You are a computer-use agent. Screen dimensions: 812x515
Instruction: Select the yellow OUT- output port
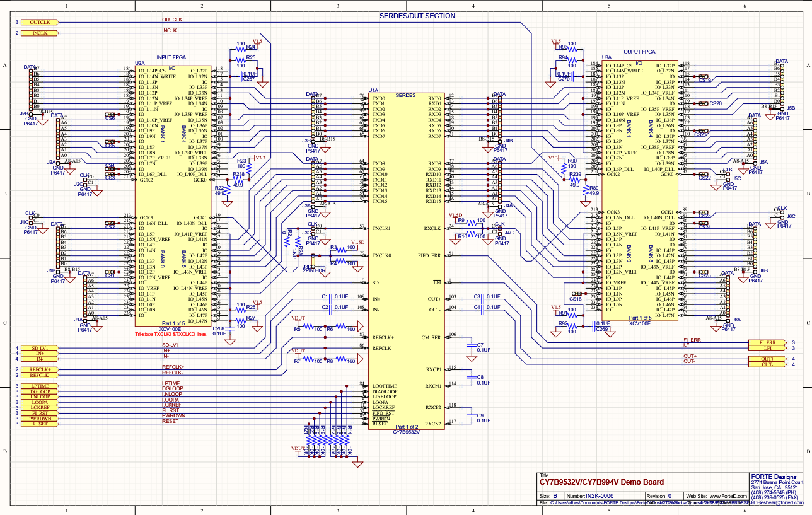coord(767,364)
